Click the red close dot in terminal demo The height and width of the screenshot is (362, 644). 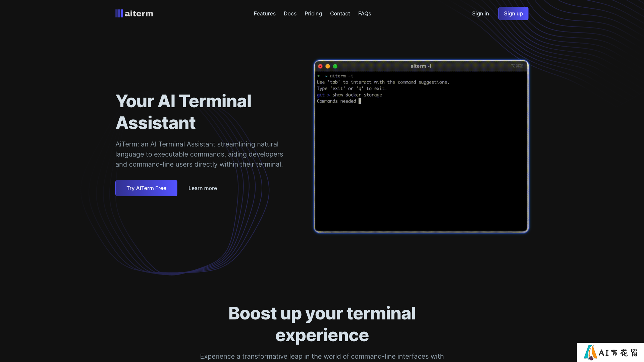320,66
